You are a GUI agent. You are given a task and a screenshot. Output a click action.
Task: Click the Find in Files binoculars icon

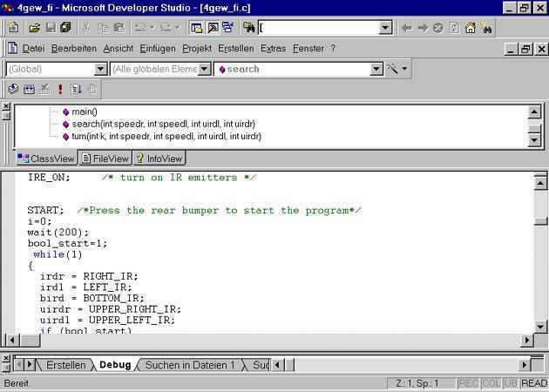(x=249, y=28)
